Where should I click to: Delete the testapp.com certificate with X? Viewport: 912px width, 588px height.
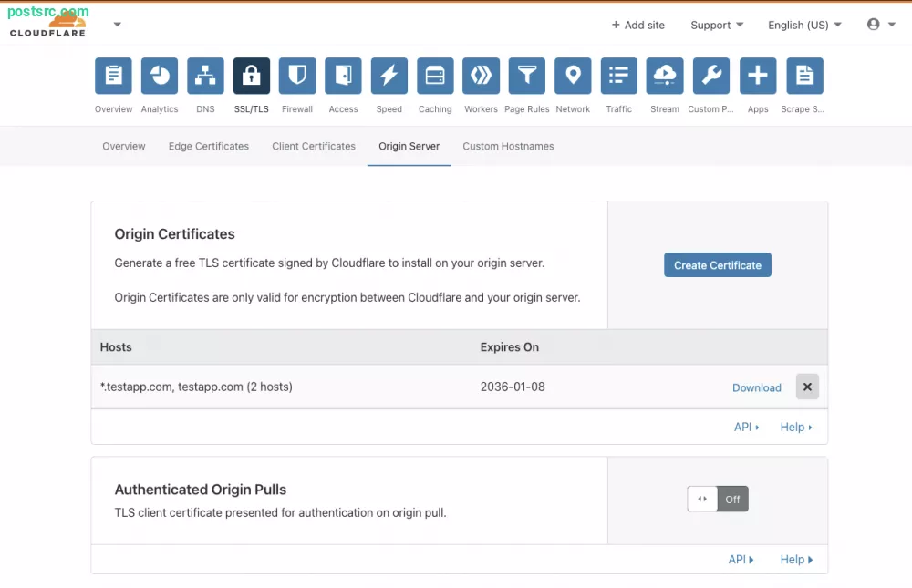click(x=807, y=387)
